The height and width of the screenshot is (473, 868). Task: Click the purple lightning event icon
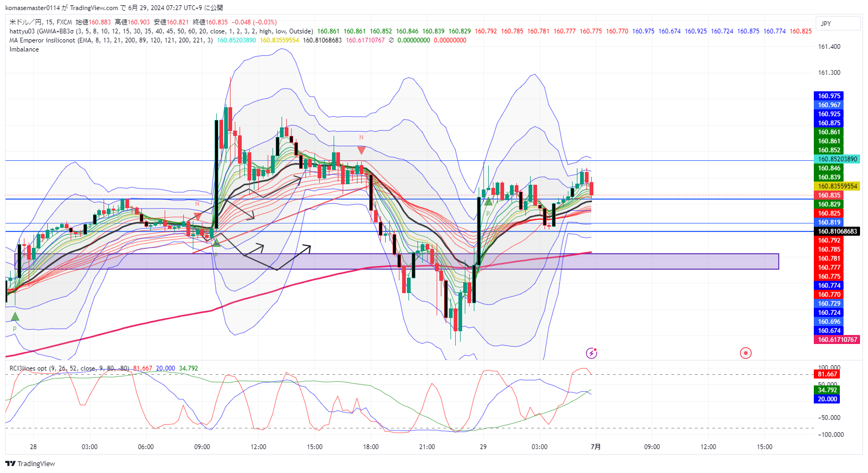pyautogui.click(x=591, y=353)
